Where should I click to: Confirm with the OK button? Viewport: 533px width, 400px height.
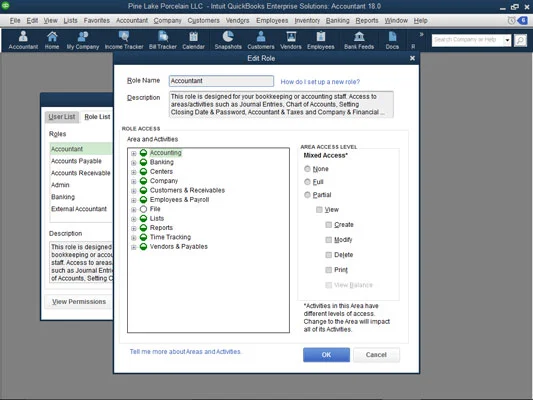(x=326, y=354)
